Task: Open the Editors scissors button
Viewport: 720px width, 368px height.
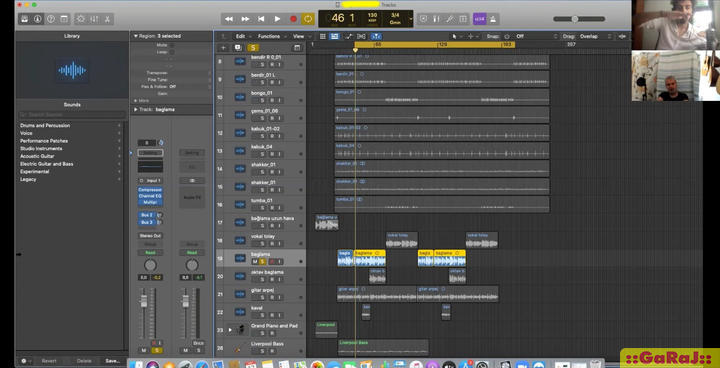Action: 107,19
